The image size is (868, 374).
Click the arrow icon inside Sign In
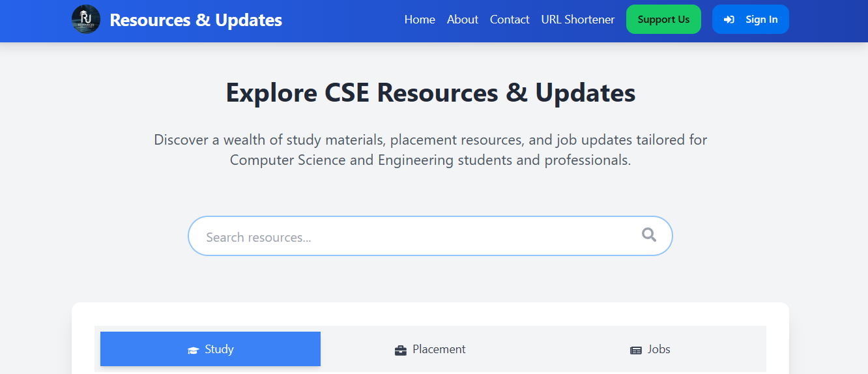(729, 20)
